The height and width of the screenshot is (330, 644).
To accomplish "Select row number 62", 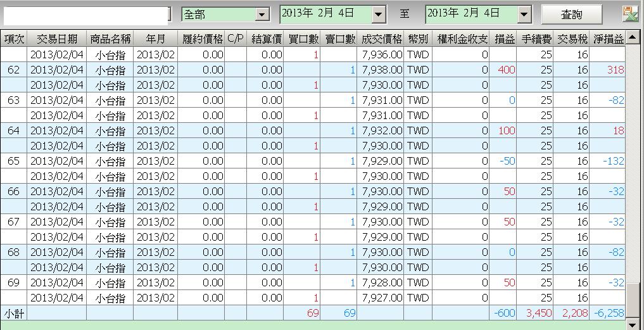I will 13,70.
